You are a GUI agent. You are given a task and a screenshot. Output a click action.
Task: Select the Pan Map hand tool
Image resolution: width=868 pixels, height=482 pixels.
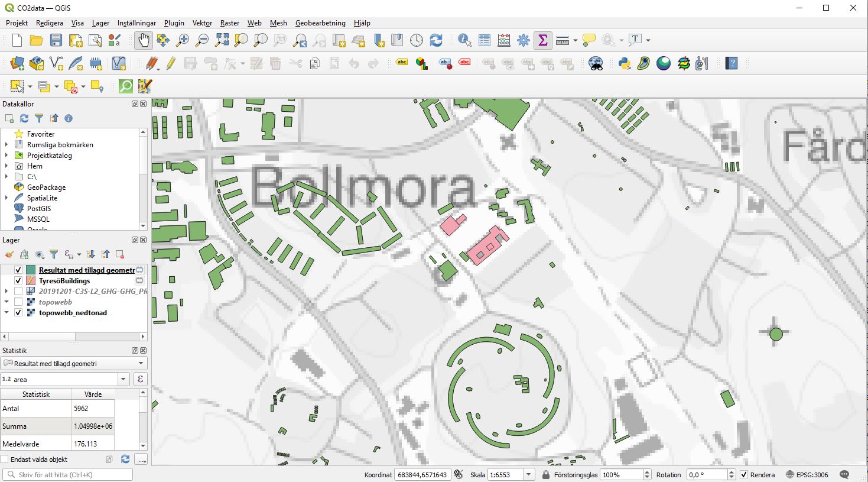pyautogui.click(x=143, y=40)
